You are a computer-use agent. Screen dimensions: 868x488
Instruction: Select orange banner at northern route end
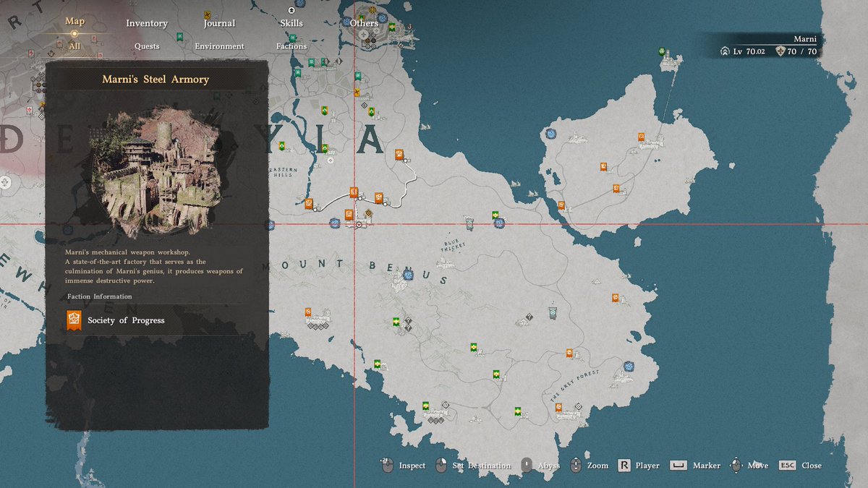(399, 154)
